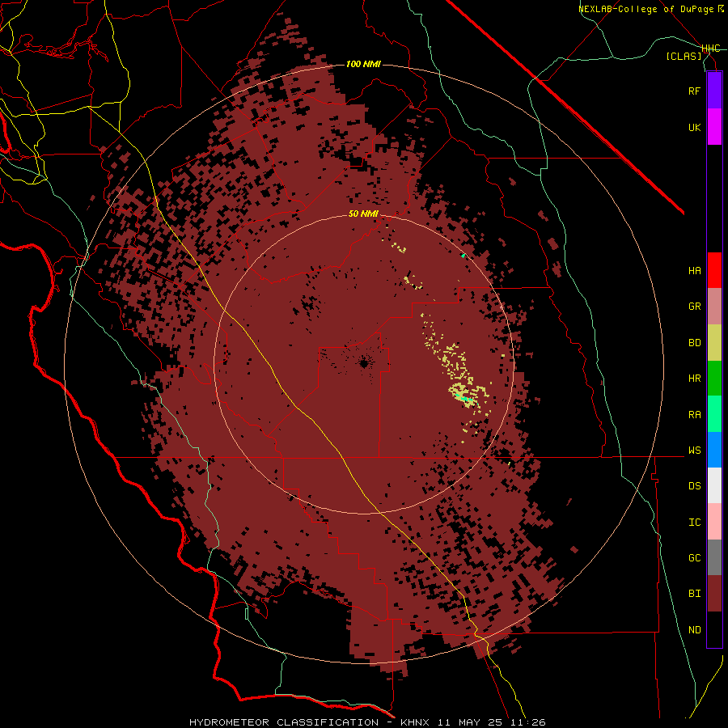728x728 pixels.
Task: Click the 50 NMI range ring label
Action: click(x=363, y=214)
